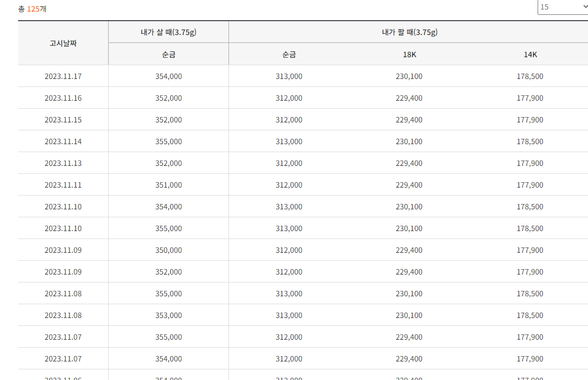Screen dimensions: 588x380
Task: Select the 229,400 18K price for 2023.11.16
Action: pyautogui.click(x=409, y=98)
